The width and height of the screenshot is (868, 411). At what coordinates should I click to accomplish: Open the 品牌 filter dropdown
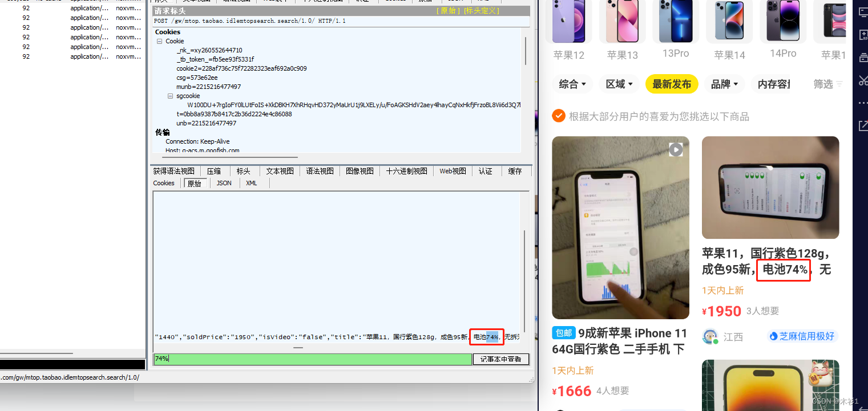point(724,84)
